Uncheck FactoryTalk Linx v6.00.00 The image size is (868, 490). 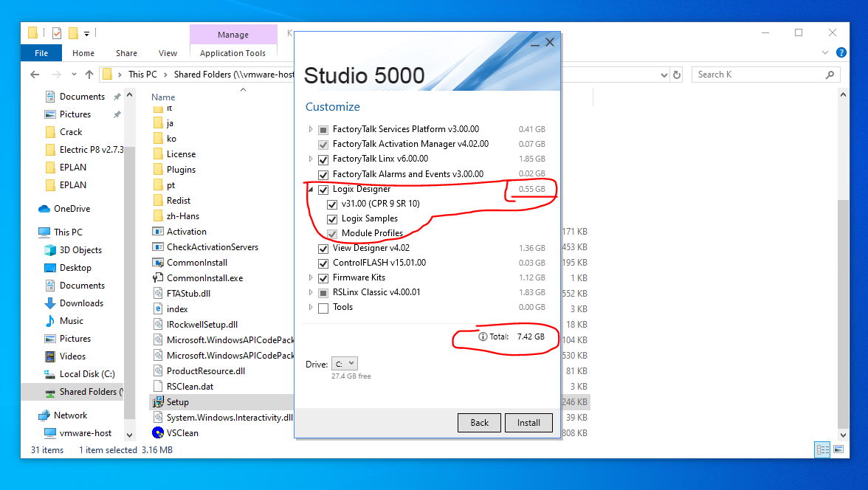tap(323, 159)
